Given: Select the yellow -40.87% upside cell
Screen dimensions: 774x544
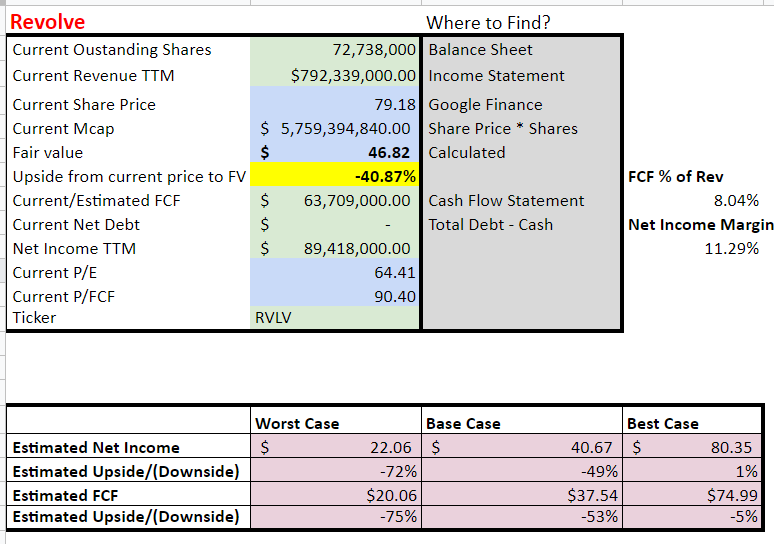Looking at the screenshot, I should point(335,175).
